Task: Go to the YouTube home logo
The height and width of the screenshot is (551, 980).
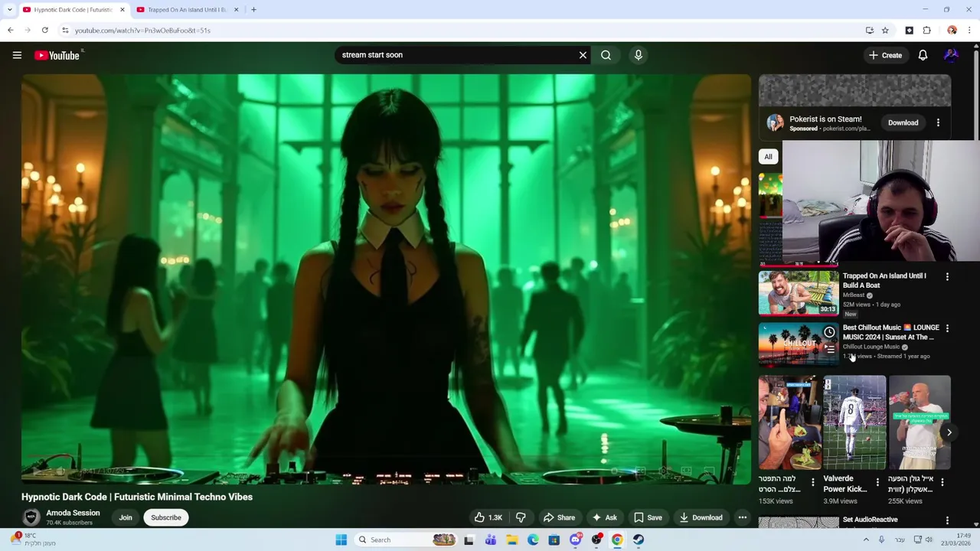Action: (57, 55)
